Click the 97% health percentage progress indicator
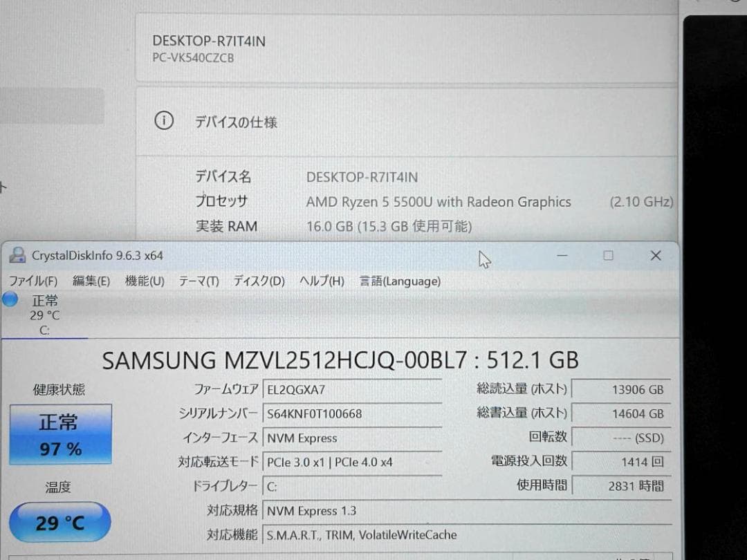This screenshot has height=560, width=747. click(59, 448)
